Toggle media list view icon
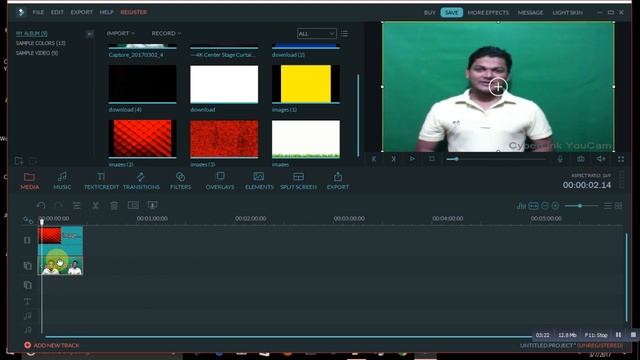This screenshot has height=360, width=640. pyautogui.click(x=344, y=34)
